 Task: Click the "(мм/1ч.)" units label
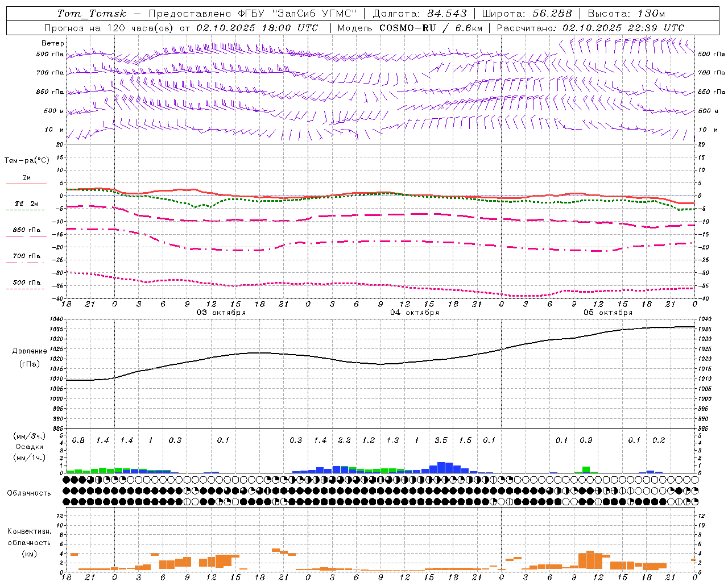click(30, 458)
